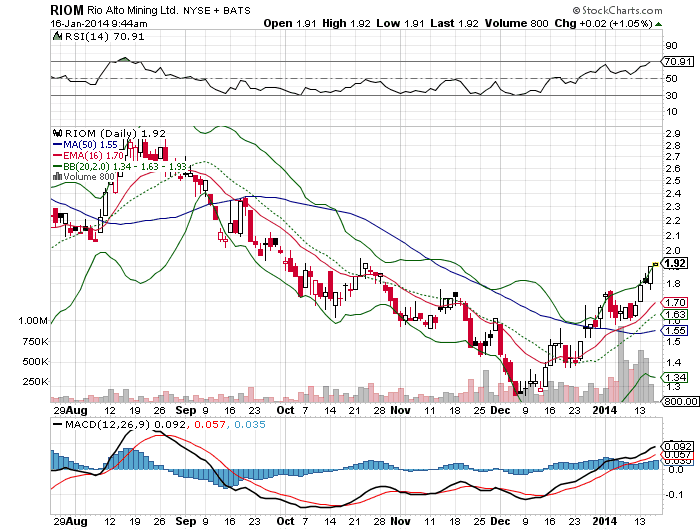Click the volume bars legend icon

pyautogui.click(x=57, y=176)
